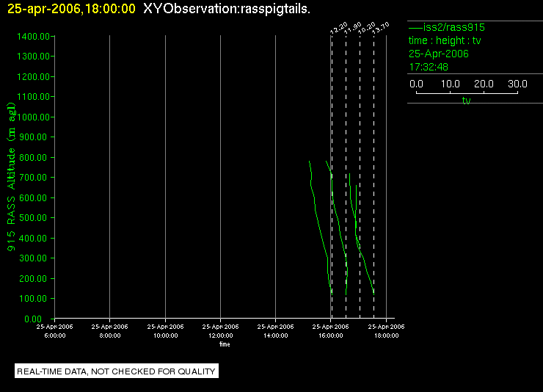The width and height of the screenshot is (543, 392).
Task: Click the 8:00:00 time axis label
Action: (110, 335)
